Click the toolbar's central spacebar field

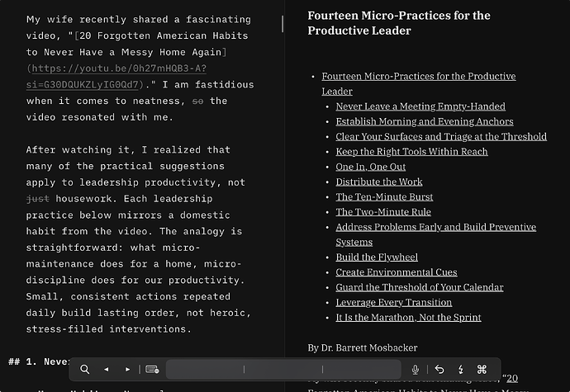(283, 370)
